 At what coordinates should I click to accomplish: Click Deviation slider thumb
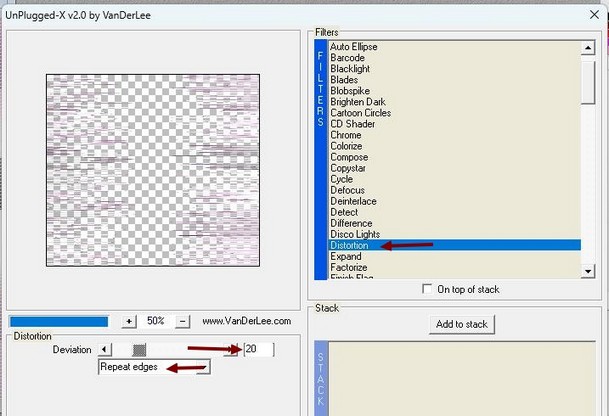click(139, 350)
